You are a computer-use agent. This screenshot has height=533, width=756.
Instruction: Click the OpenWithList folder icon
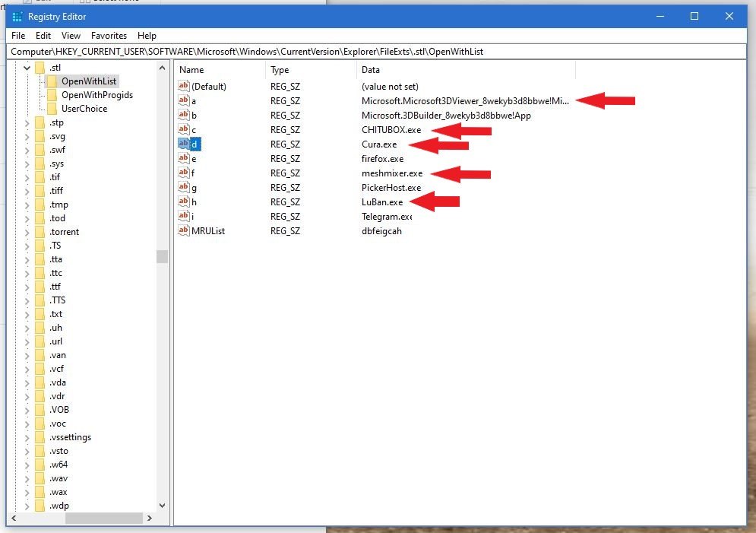point(52,81)
